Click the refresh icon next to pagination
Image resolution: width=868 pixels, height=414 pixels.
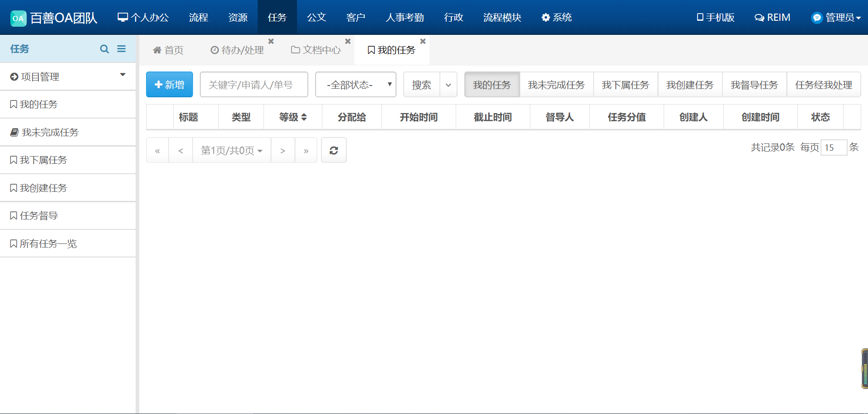click(334, 150)
